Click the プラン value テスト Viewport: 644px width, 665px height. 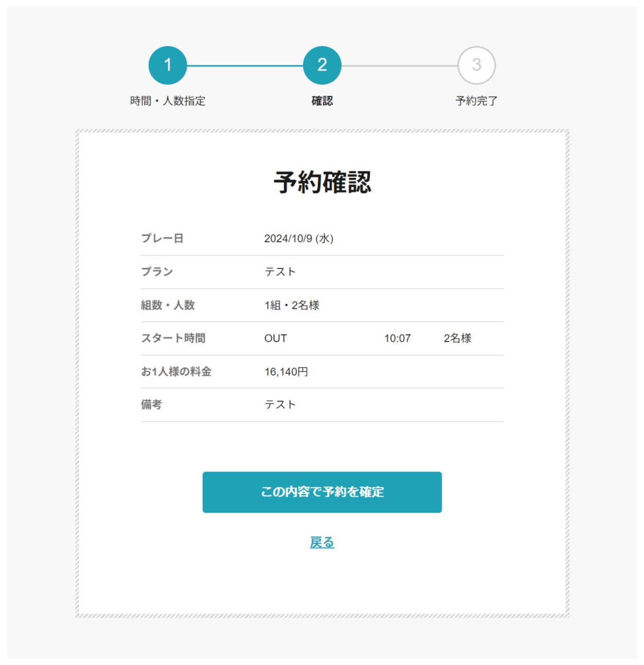280,272
